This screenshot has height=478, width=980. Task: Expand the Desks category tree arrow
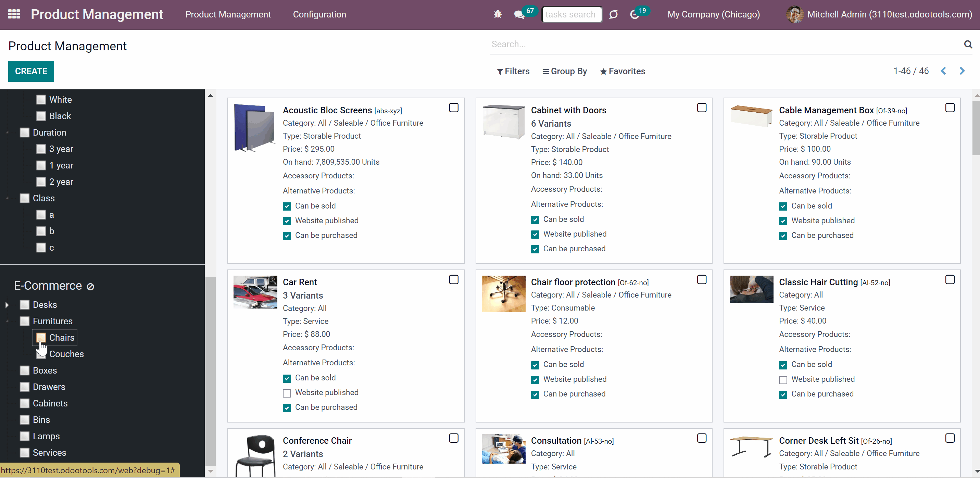click(x=7, y=305)
